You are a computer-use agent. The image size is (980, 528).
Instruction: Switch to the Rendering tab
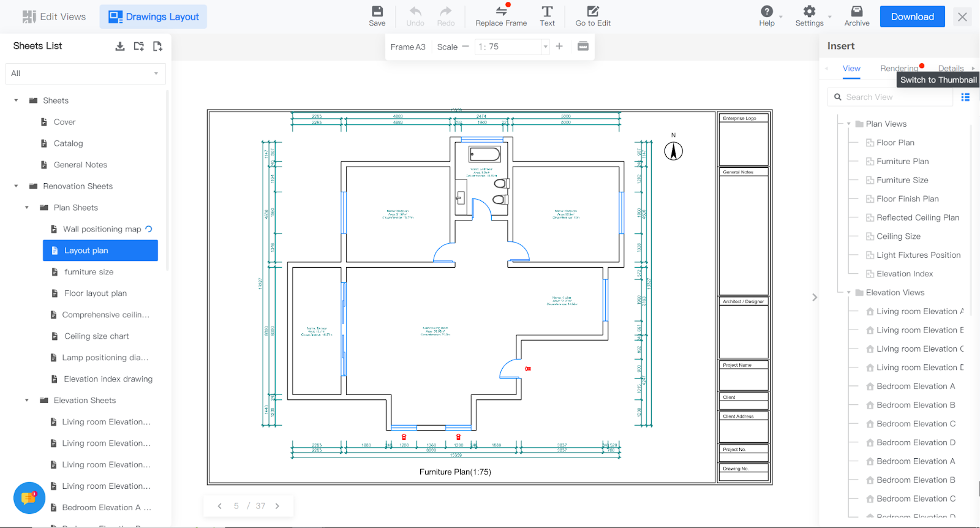tap(899, 69)
